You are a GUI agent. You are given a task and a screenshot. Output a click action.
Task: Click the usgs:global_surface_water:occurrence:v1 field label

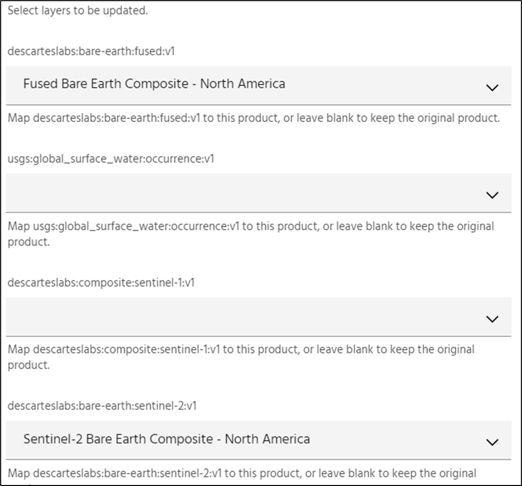click(x=111, y=159)
